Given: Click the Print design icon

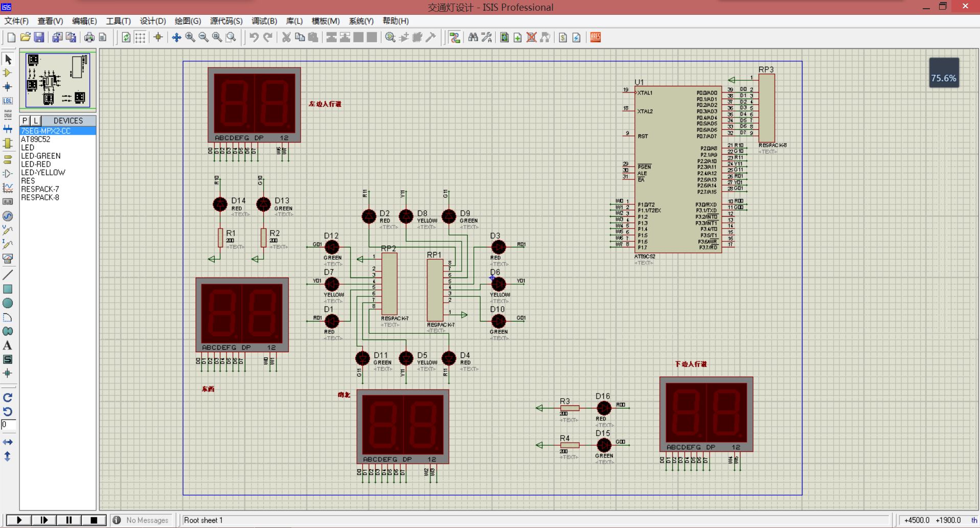Looking at the screenshot, I should click(x=89, y=37).
